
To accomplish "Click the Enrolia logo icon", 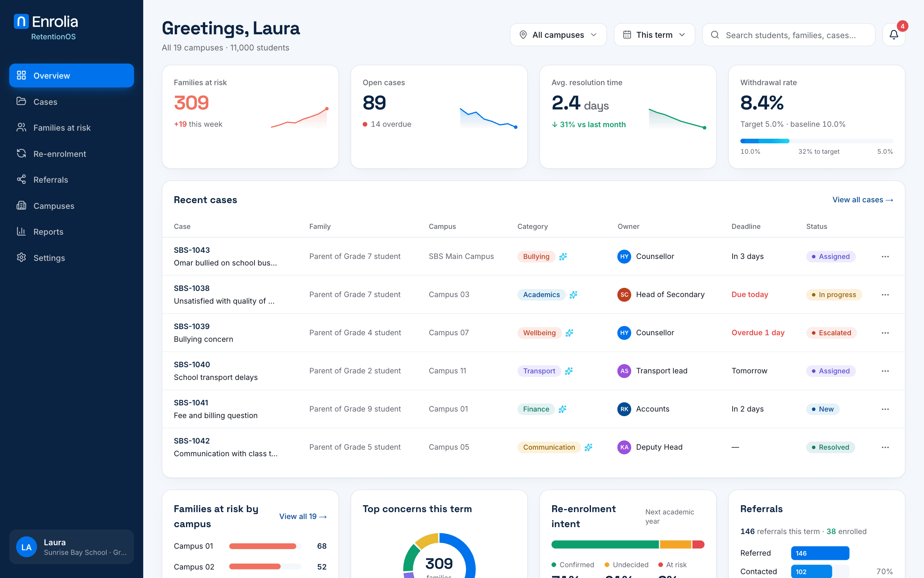I will [21, 22].
